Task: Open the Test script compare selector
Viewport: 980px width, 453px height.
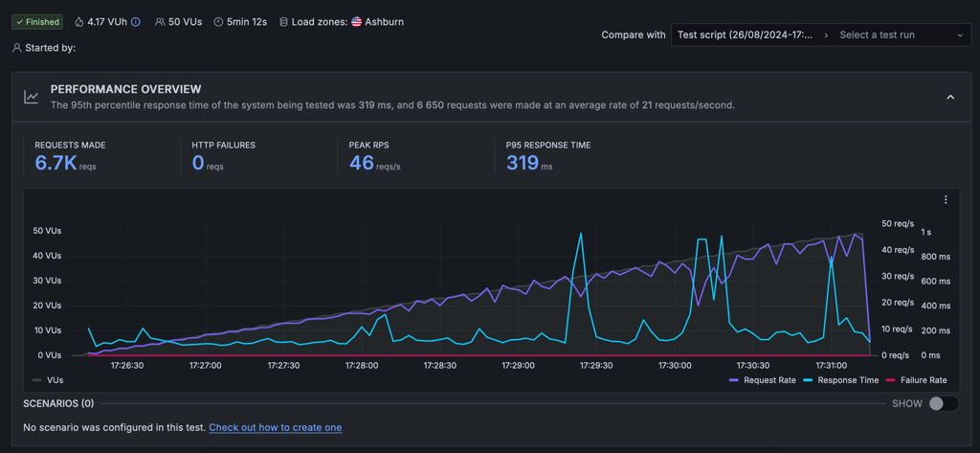Action: (750, 35)
